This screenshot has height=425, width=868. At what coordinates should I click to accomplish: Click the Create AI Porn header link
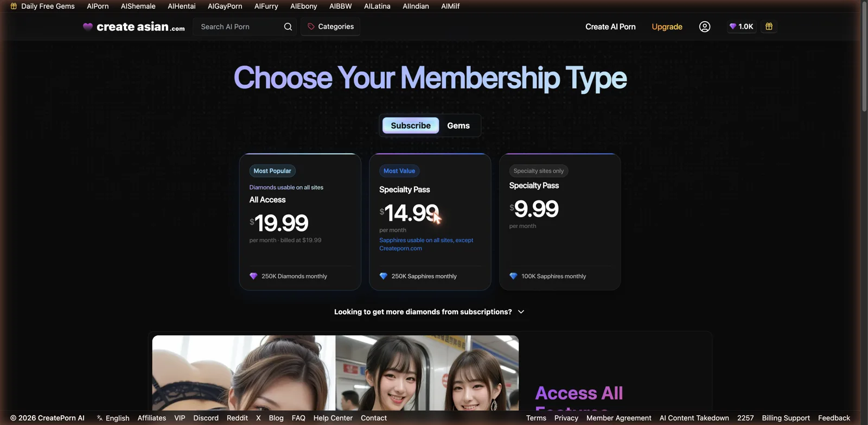pyautogui.click(x=610, y=27)
